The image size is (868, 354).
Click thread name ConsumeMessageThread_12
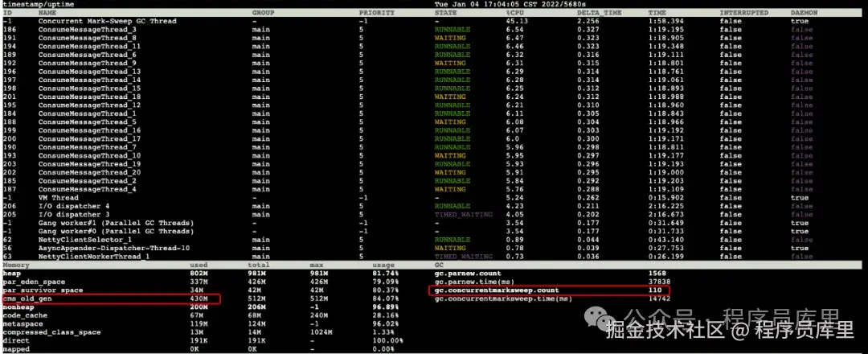[89, 105]
